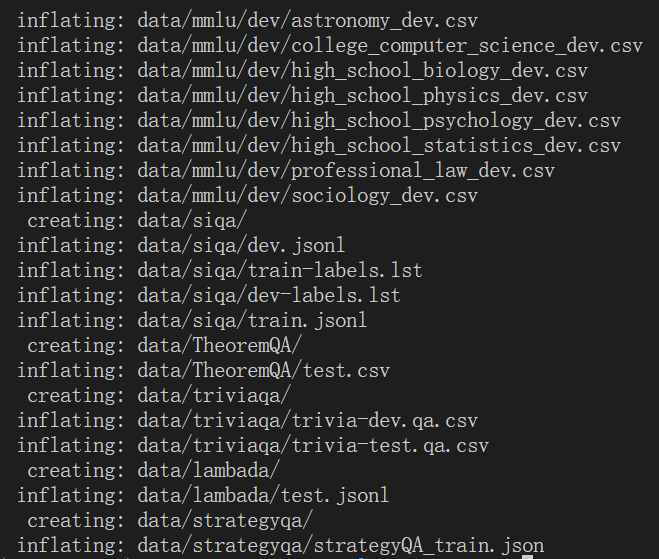Viewport: 659px width, 559px height.
Task: Click the college_computer_science_dev.csv path
Action: coord(390,45)
